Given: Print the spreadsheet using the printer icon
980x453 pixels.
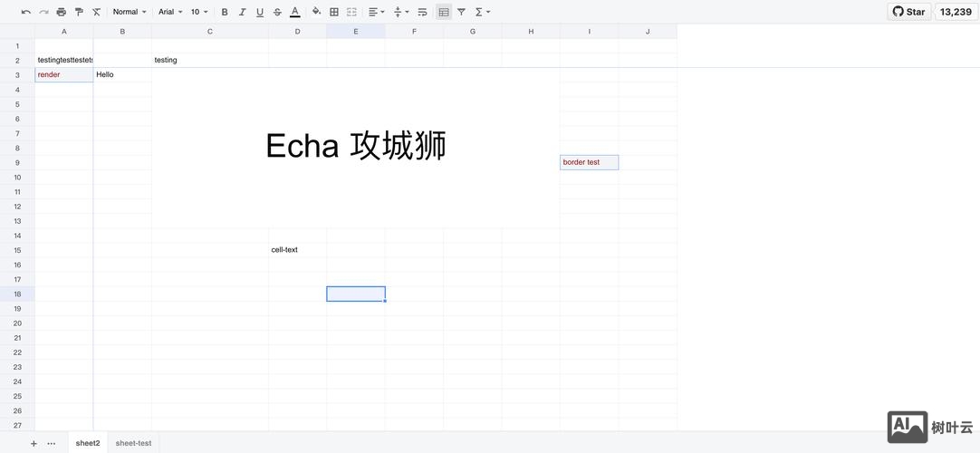Looking at the screenshot, I should click(62, 12).
